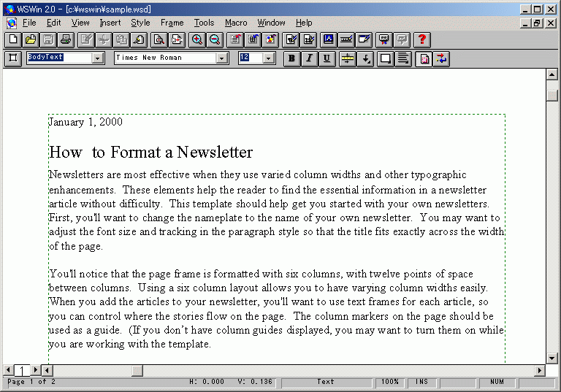Click horizontal scrollbar left arrow
The image size is (561, 392).
(47, 370)
